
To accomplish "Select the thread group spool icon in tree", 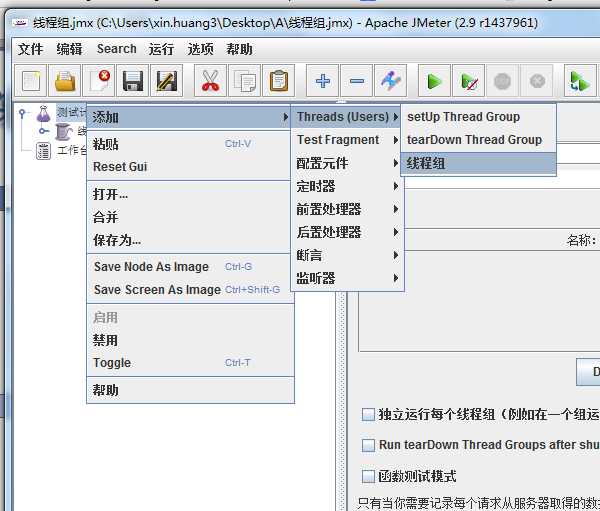I will [63, 132].
